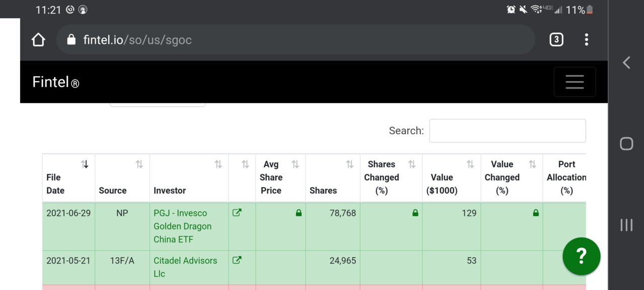This screenshot has height=290, width=644.
Task: Sort table by File Date column
Action: pyautogui.click(x=68, y=178)
